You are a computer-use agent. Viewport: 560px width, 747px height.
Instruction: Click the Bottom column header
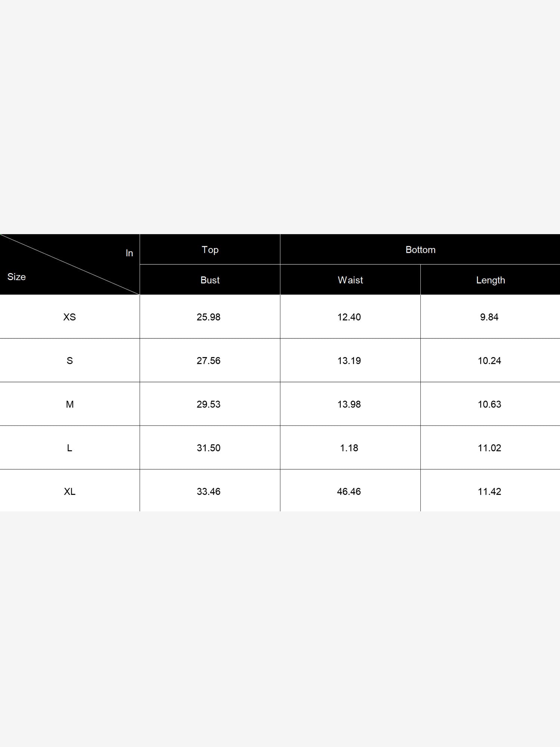(x=420, y=249)
